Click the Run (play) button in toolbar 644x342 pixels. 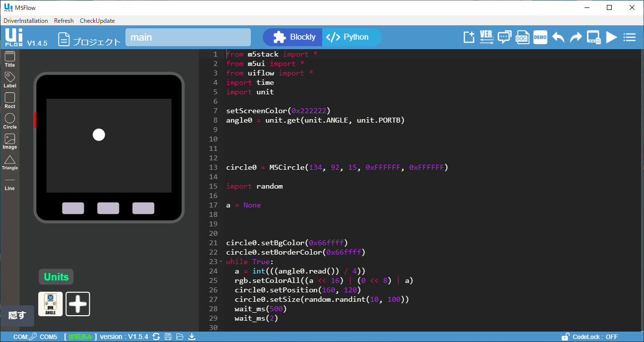point(611,37)
